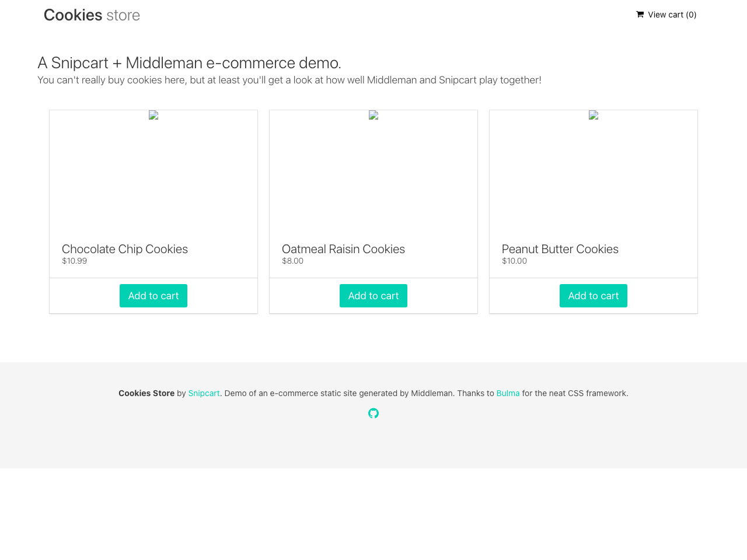This screenshot has height=560, width=747.
Task: Add Chocolate Chip Cookies to the cart
Action: [153, 296]
